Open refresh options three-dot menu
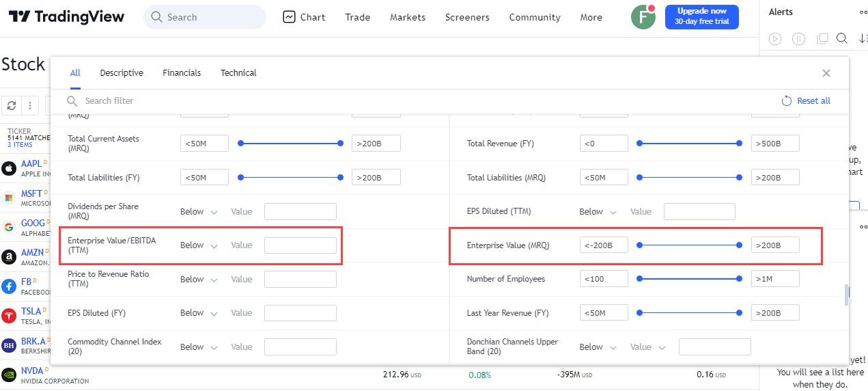This screenshot has height=391, width=868. coord(30,105)
